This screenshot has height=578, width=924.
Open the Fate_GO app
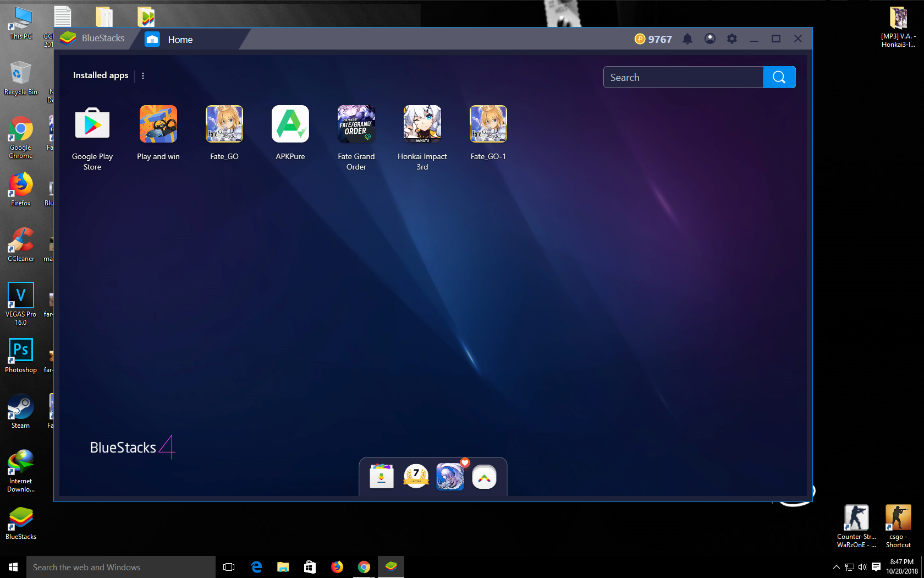pyautogui.click(x=224, y=124)
